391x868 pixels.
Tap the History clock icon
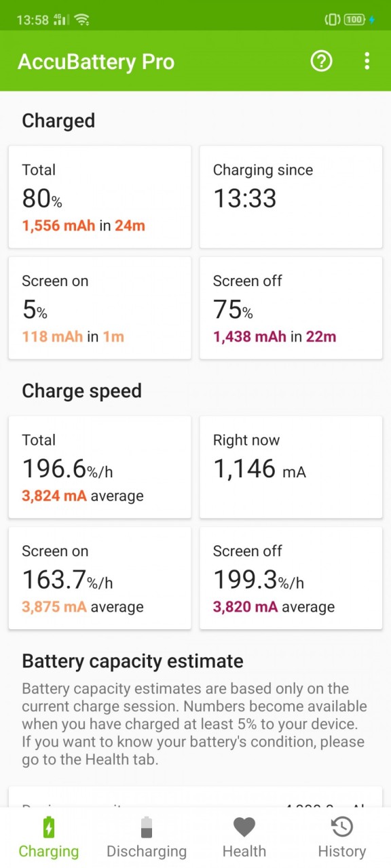342,827
